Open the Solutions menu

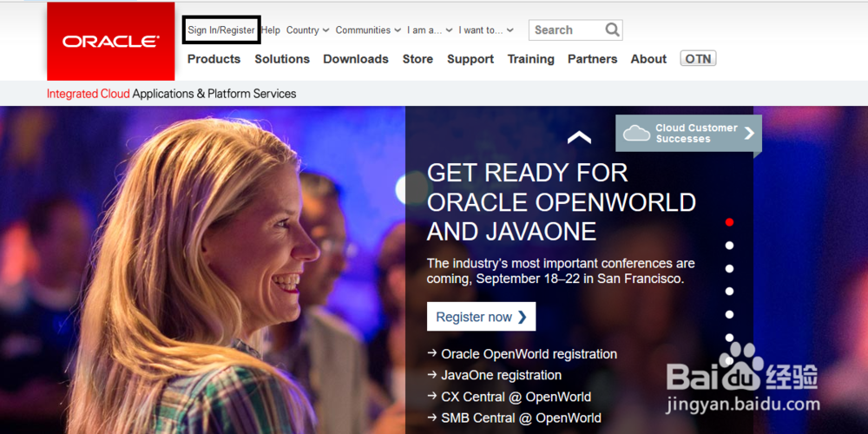282,59
